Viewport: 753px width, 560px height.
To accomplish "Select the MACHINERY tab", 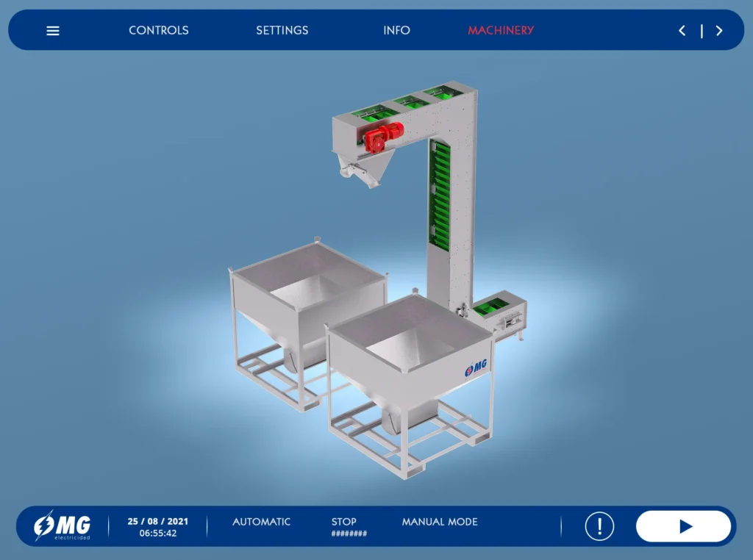I will (501, 30).
